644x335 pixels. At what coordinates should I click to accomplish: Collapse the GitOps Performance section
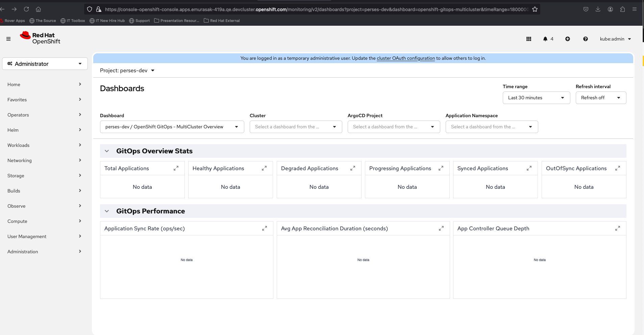[x=107, y=211]
